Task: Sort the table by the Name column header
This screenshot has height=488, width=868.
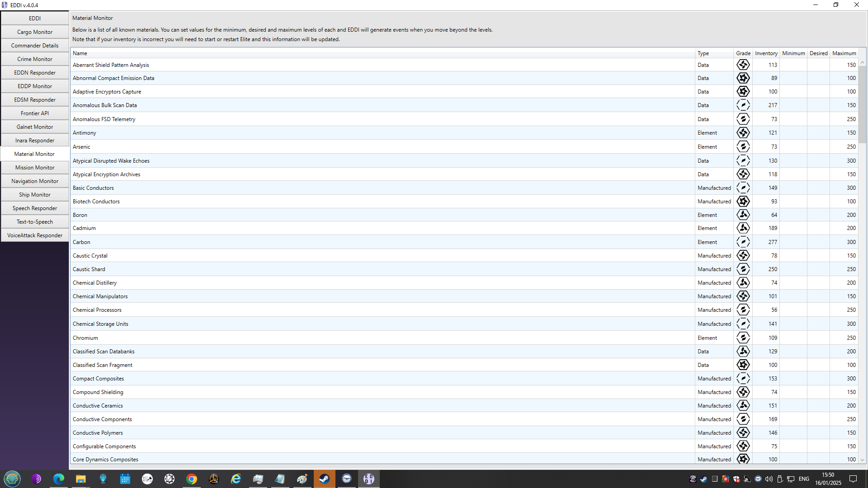Action: [x=382, y=53]
